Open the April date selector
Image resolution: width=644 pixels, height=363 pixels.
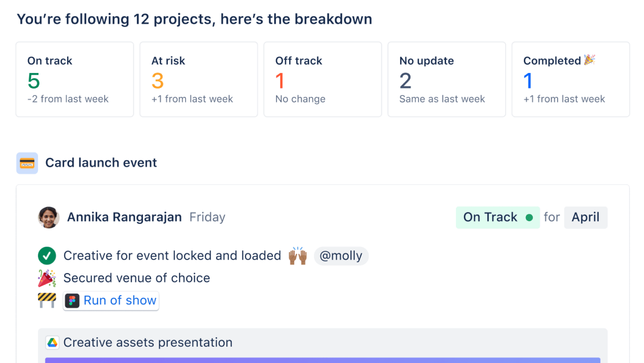tap(585, 217)
